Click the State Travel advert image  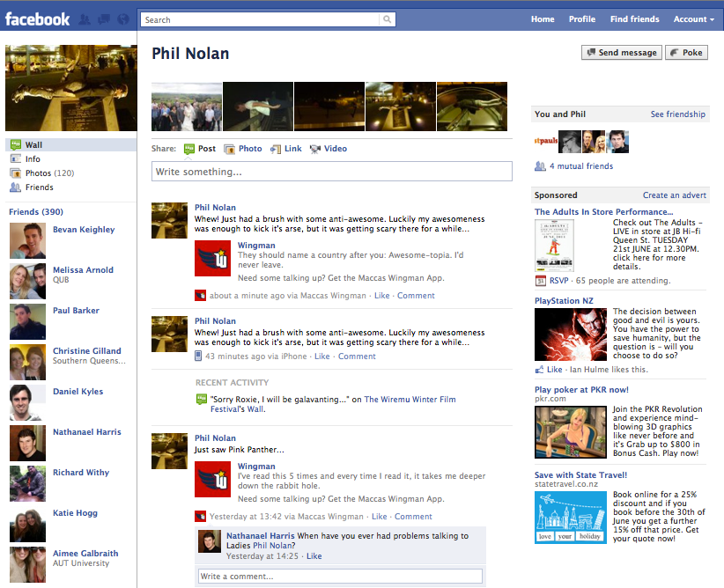pyautogui.click(x=571, y=518)
